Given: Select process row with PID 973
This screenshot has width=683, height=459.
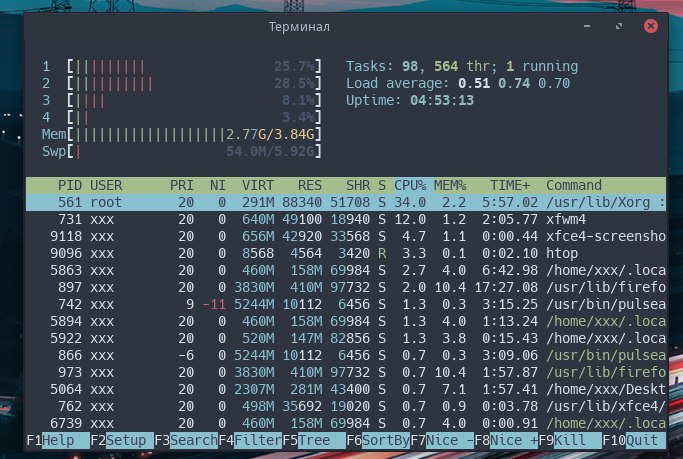Looking at the screenshot, I should tap(346, 372).
